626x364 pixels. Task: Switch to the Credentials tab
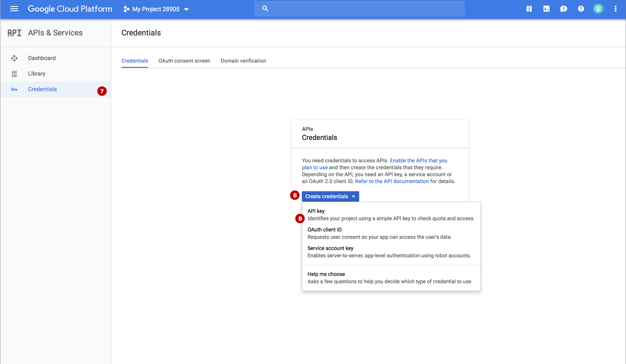tap(135, 61)
